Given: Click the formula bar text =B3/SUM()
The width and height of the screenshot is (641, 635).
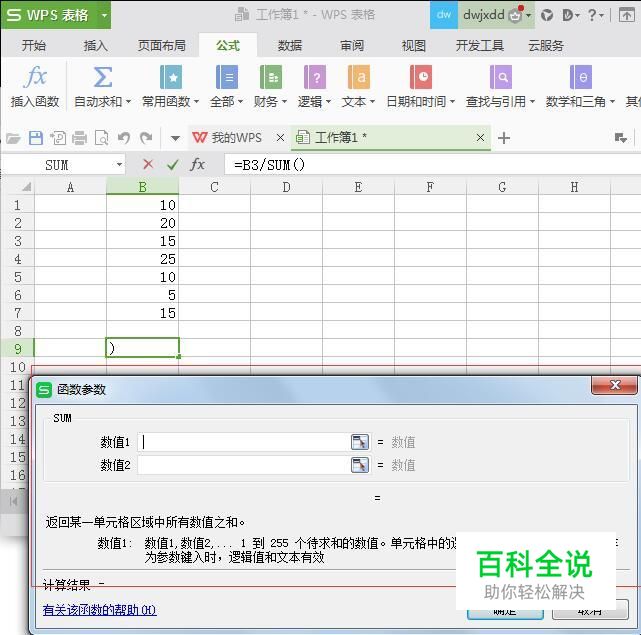Looking at the screenshot, I should pyautogui.click(x=269, y=165).
